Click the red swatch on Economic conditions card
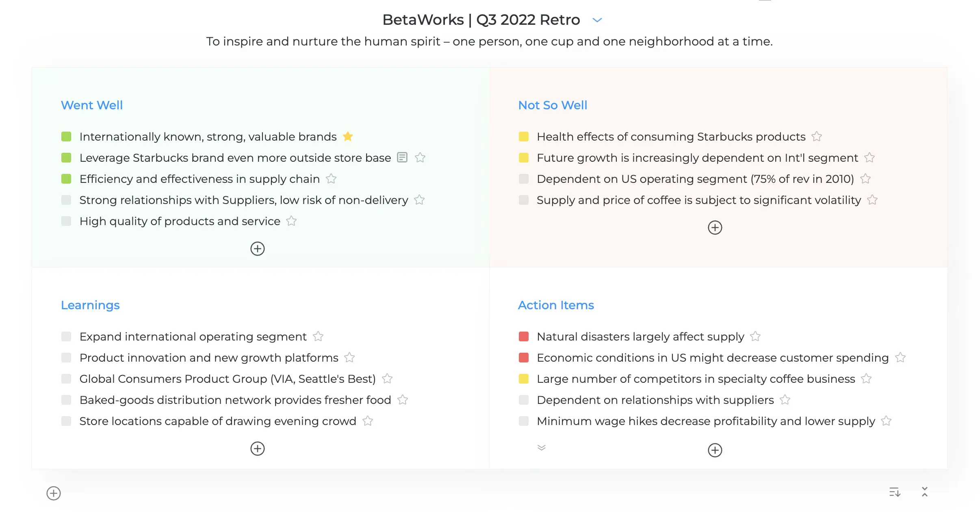 coord(524,358)
